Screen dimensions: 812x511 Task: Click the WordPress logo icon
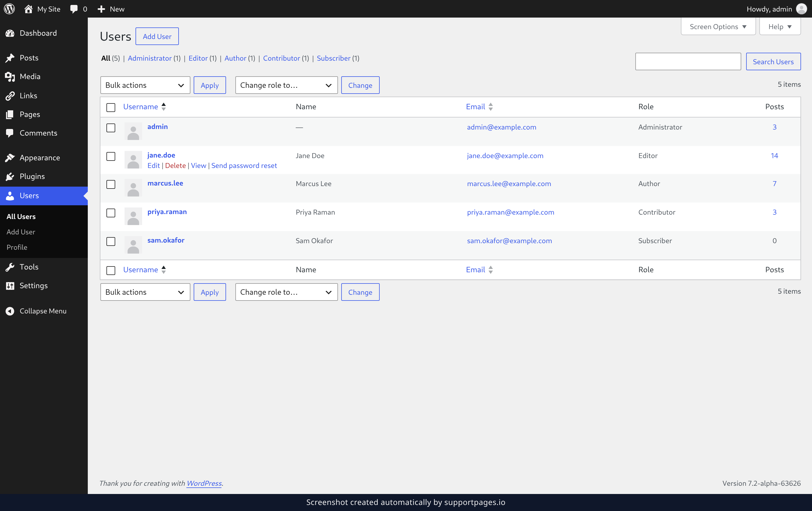(9, 9)
